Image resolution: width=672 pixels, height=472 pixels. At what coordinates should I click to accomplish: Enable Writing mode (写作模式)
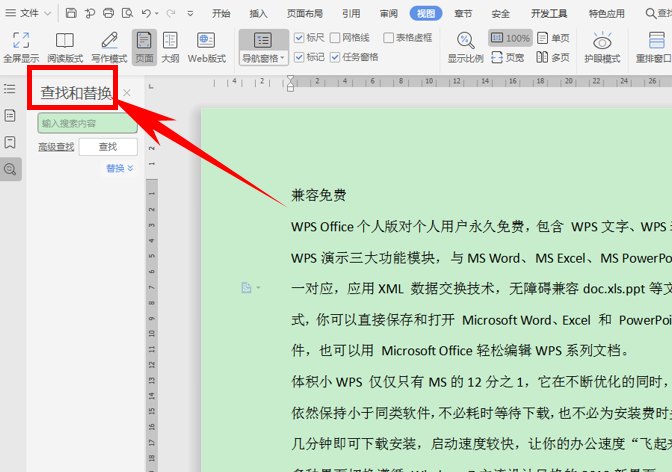tap(109, 48)
